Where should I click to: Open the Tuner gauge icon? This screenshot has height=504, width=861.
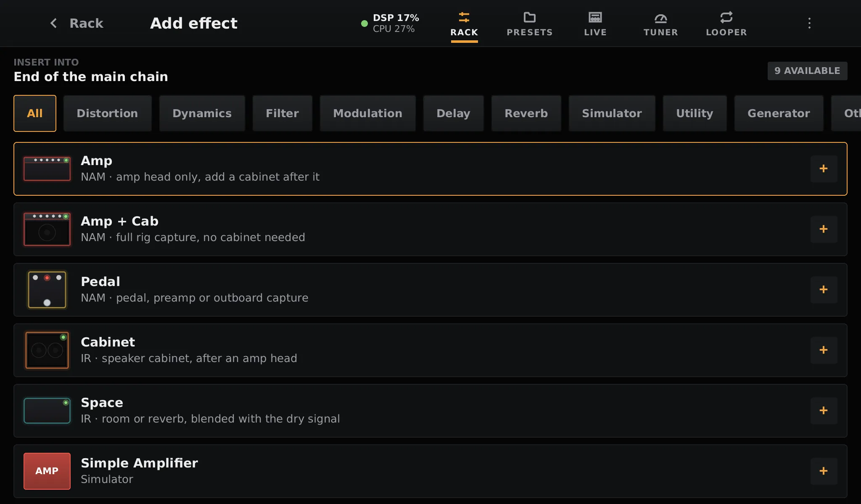coord(661,17)
